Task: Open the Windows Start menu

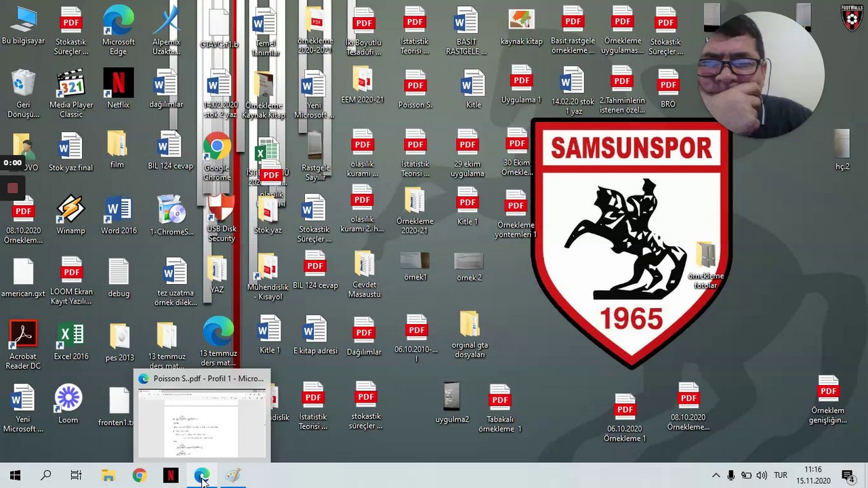Action: pos(15,476)
